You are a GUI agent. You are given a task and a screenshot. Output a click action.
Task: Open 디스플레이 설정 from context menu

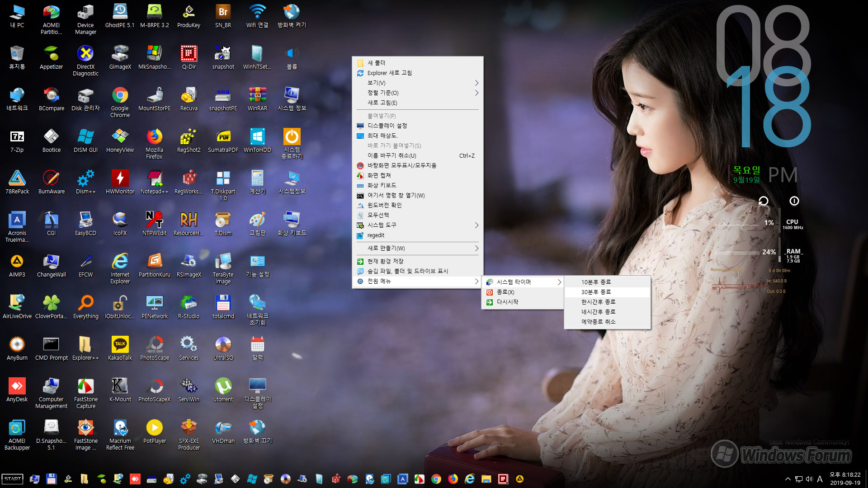417,126
